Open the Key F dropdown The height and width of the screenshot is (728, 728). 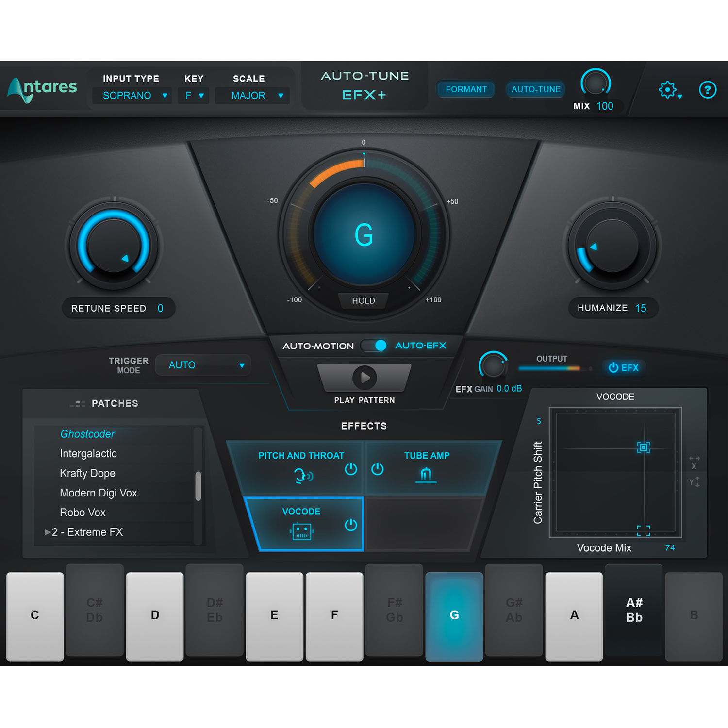[x=194, y=96]
